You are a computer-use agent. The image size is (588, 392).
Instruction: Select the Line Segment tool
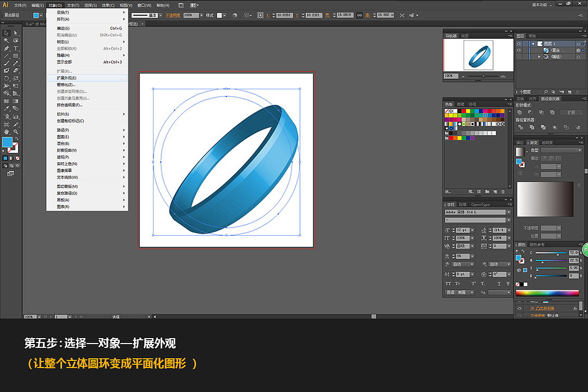pos(7,56)
